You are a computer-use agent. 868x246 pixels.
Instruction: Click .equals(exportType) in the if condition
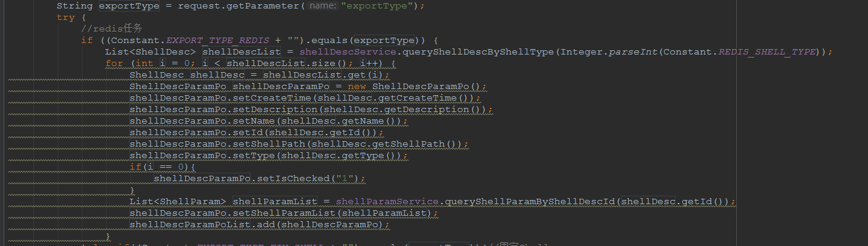[362, 41]
